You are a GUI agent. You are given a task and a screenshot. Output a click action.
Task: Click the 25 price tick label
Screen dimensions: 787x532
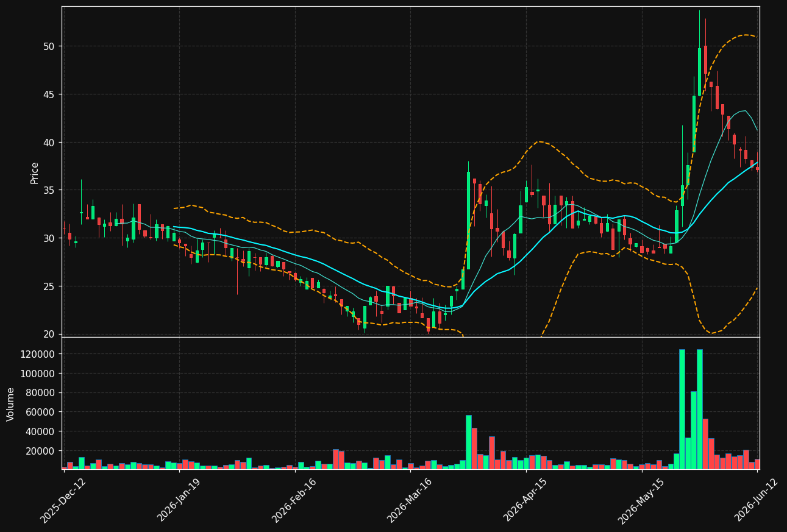coord(49,286)
